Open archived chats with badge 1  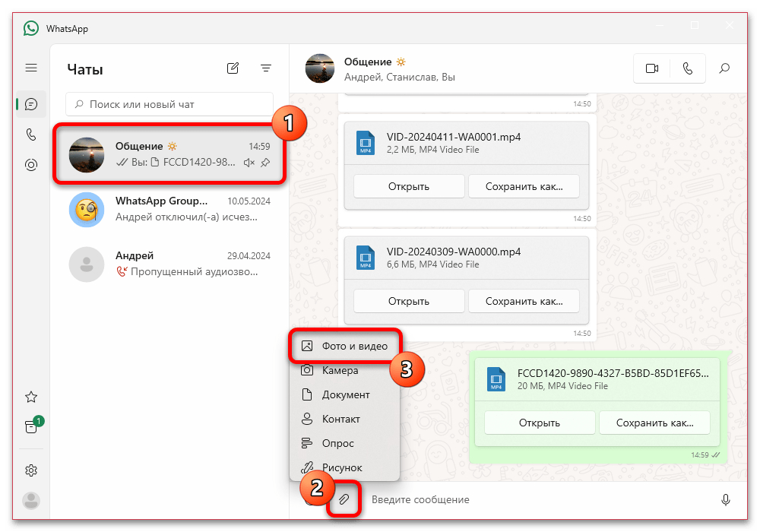click(32, 426)
